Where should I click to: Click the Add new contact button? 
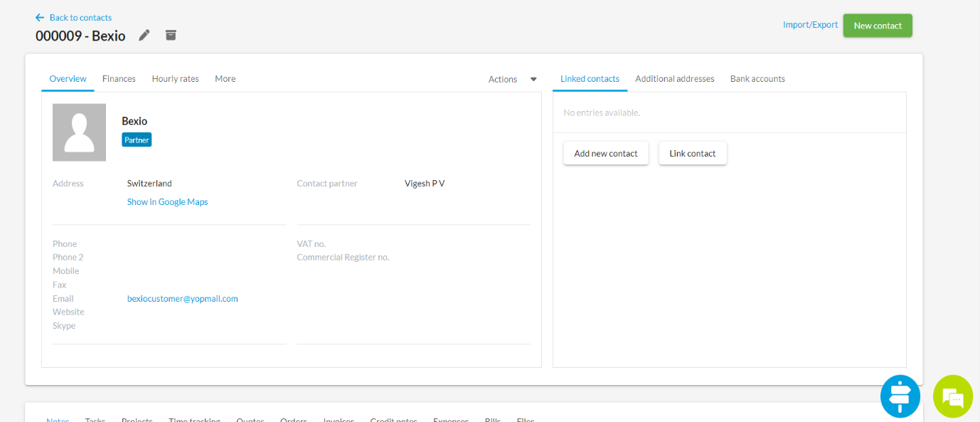coord(606,154)
